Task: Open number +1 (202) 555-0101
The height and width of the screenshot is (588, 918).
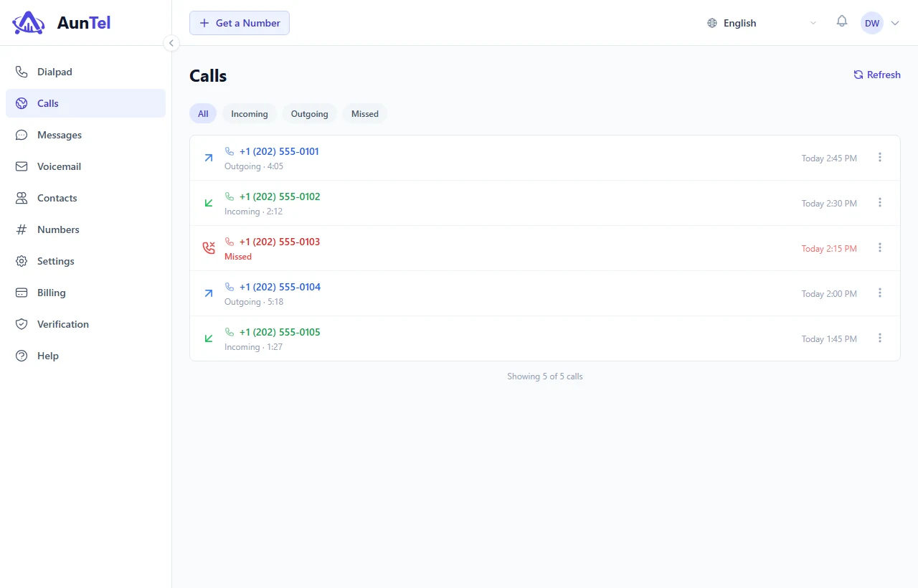Action: pos(279,151)
